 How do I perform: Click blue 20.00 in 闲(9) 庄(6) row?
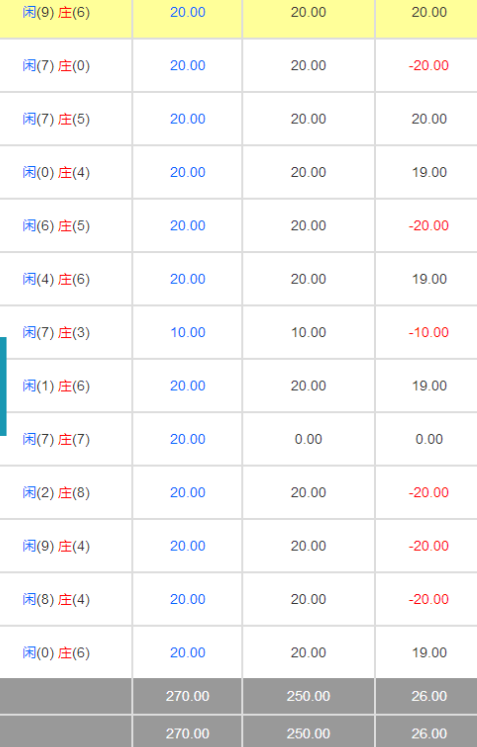click(x=188, y=12)
